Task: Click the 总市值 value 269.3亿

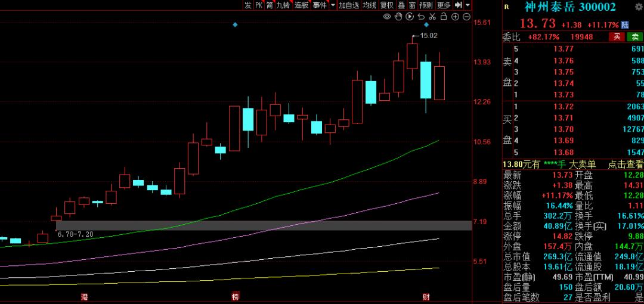Action: [558, 257]
